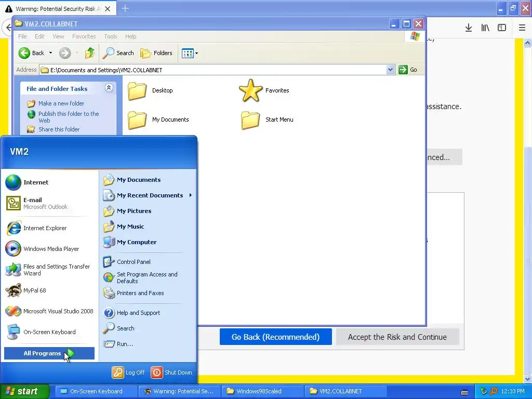Open Microsoft Visual Studio 2008
Screen dimensions: 532x399
click(49, 311)
